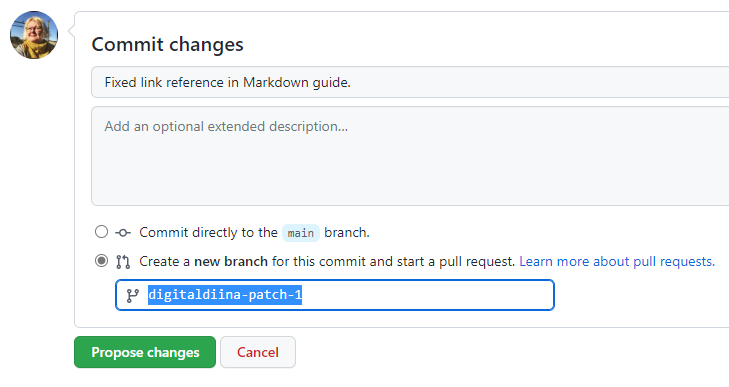The height and width of the screenshot is (387, 729).
Task: Click the highlighted 'digitaldiina-patch-1' branch name text
Action: click(x=225, y=295)
